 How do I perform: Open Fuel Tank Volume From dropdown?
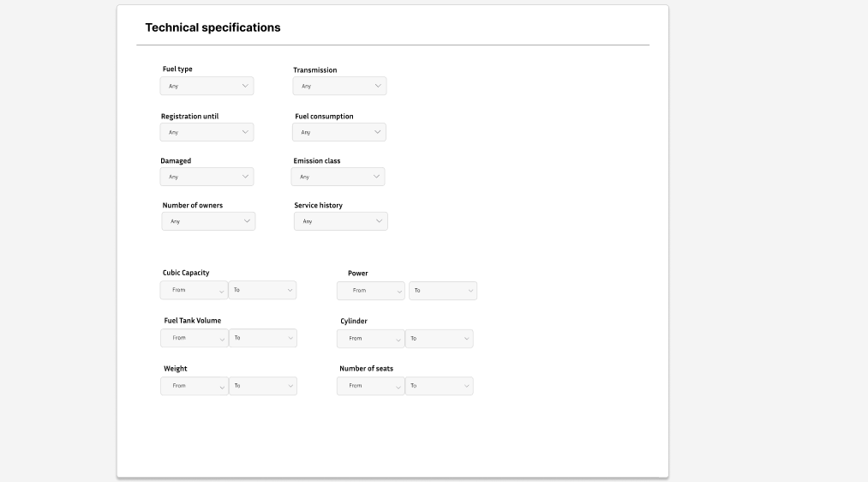[x=194, y=338]
